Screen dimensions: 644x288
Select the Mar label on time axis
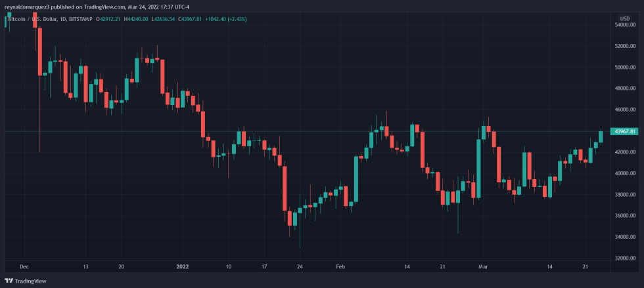pos(483,267)
